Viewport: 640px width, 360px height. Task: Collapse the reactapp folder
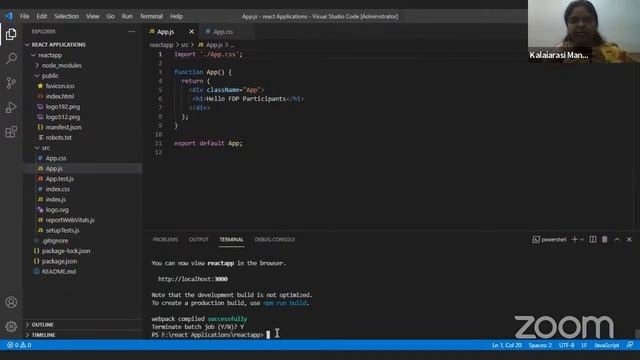point(50,55)
